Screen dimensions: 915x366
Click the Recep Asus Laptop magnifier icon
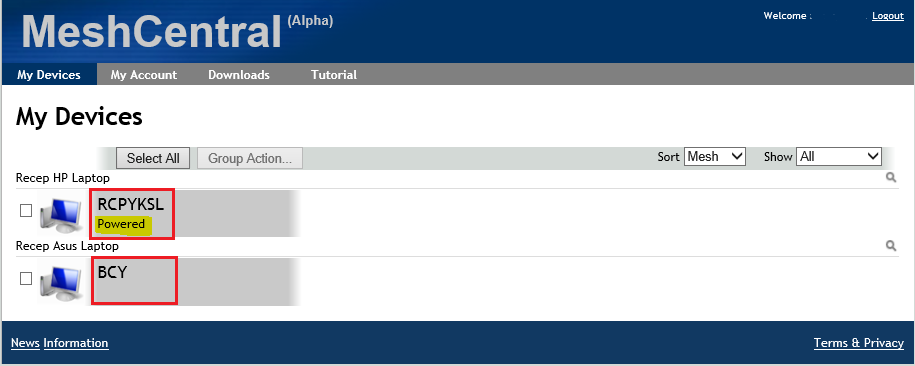click(891, 246)
